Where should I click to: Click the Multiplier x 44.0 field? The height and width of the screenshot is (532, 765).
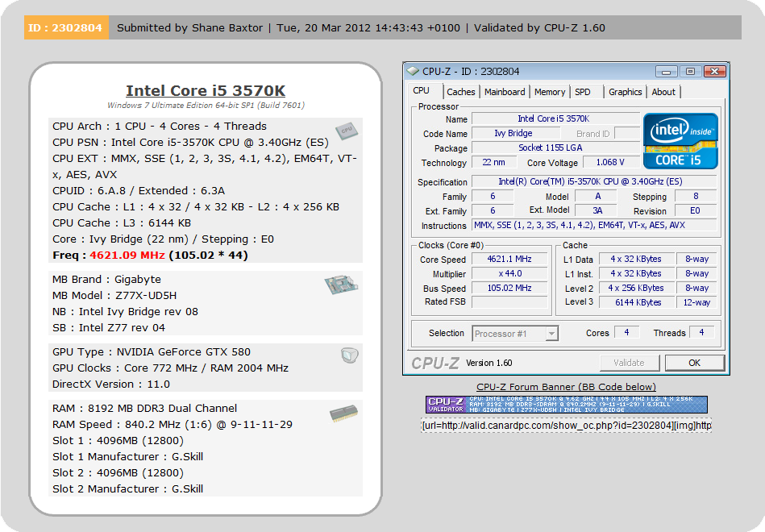tap(509, 274)
